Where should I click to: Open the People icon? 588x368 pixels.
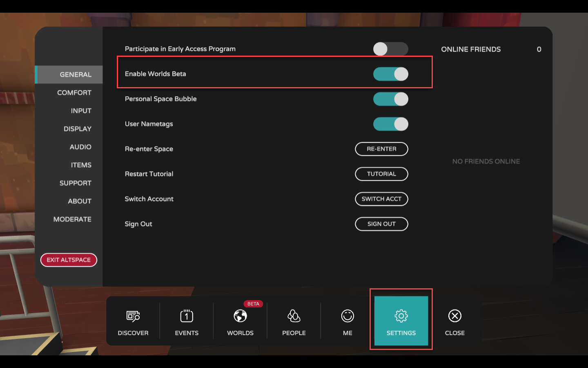(x=294, y=316)
